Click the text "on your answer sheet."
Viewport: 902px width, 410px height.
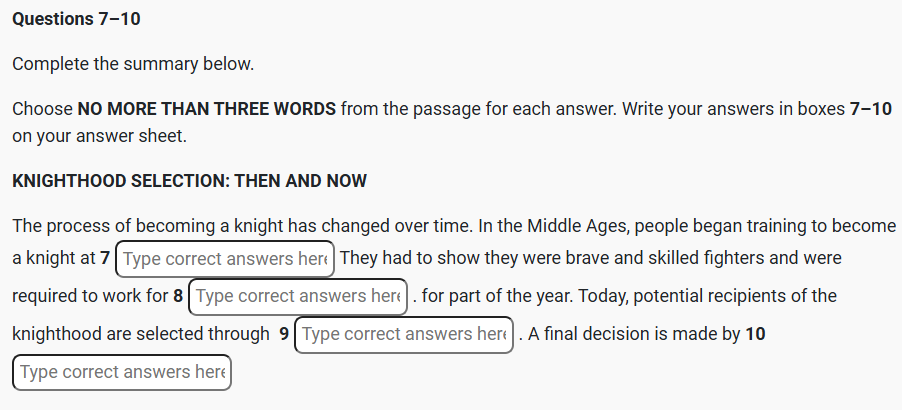click(100, 136)
